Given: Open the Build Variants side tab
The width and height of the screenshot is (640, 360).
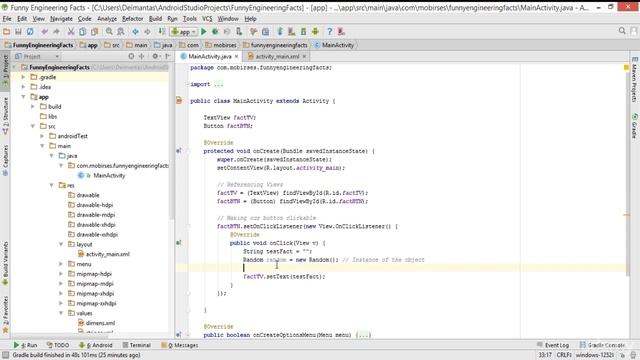Looking at the screenshot, I should tap(5, 263).
